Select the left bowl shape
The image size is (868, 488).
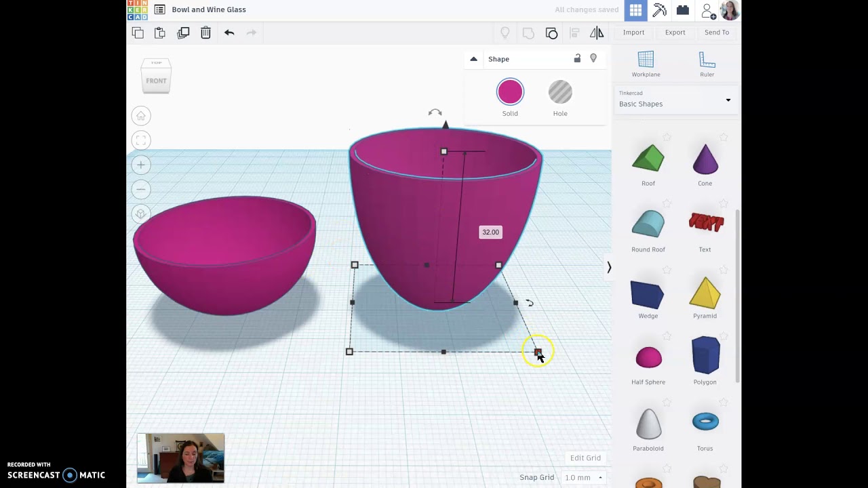224,256
